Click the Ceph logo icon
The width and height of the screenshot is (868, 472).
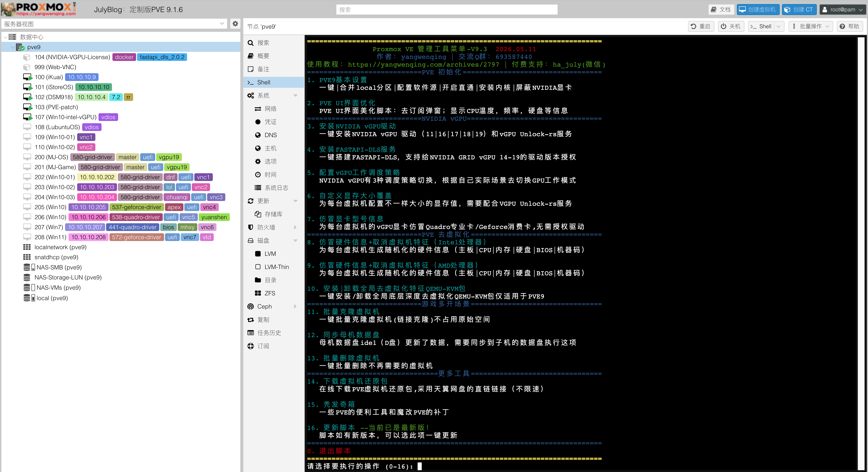(x=251, y=306)
